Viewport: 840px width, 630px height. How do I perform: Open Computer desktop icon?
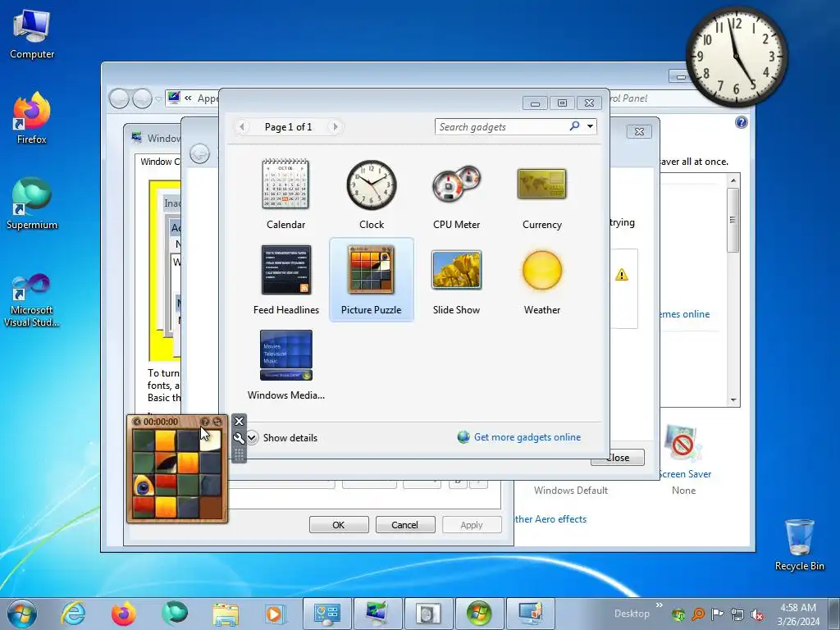32,34
